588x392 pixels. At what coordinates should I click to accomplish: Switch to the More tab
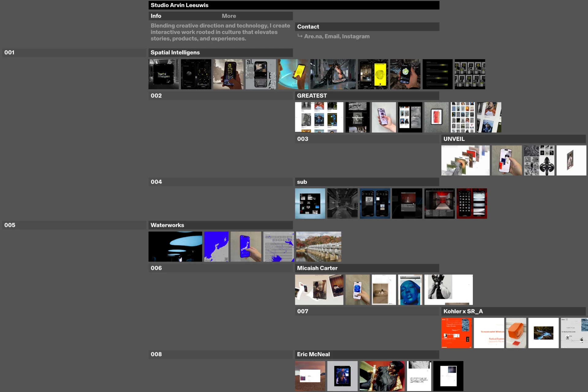click(229, 16)
